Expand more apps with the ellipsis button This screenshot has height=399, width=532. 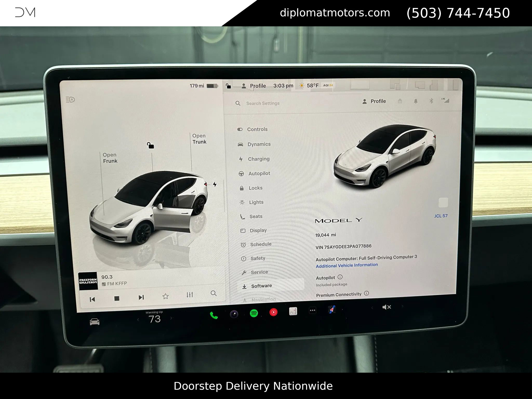point(312,310)
